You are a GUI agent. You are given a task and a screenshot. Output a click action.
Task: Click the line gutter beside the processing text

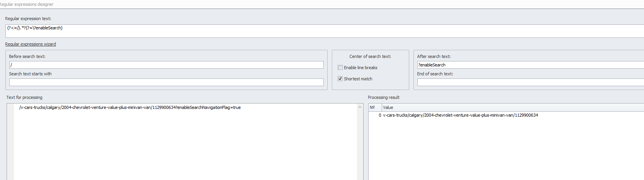[10, 141]
